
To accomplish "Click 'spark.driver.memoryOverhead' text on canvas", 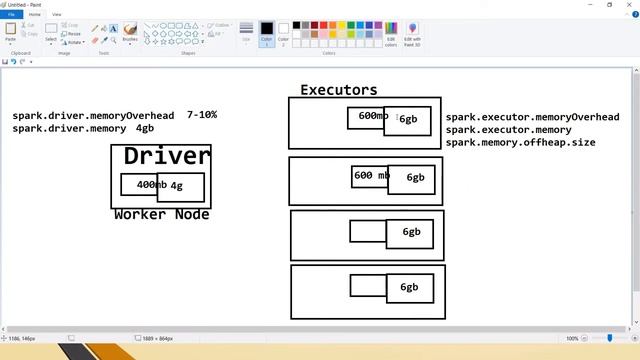I will pos(93,116).
